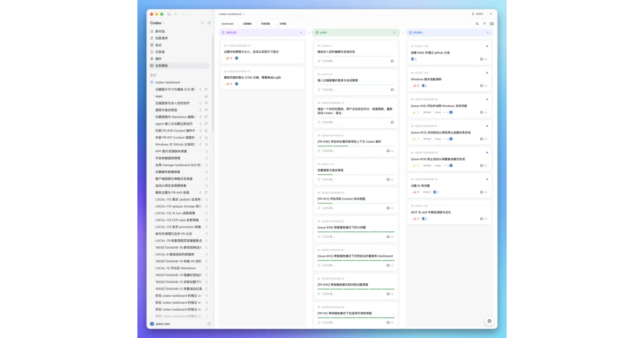Click the search icon in the Codex sidebar header
644x338 pixels.
(202, 23)
